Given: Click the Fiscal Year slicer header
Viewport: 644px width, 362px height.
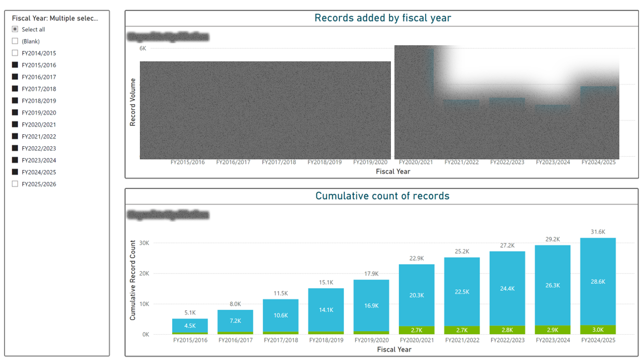Looking at the screenshot, I should [55, 18].
